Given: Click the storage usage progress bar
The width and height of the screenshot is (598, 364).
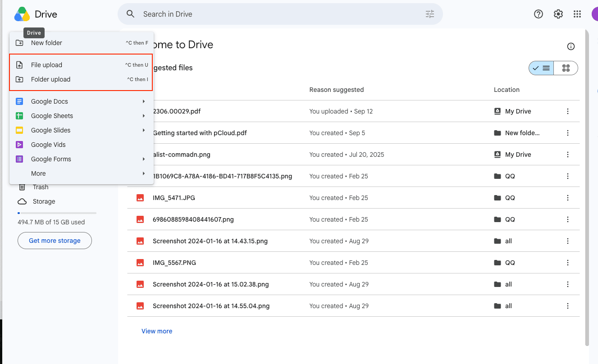Looking at the screenshot, I should click(57, 213).
